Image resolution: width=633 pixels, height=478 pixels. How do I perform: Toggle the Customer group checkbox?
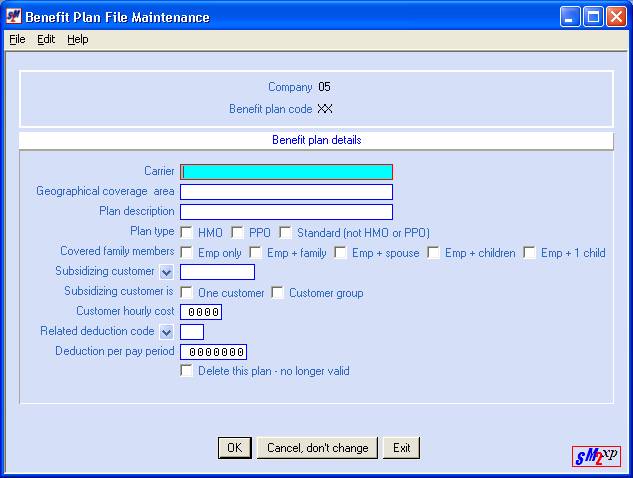(x=278, y=293)
